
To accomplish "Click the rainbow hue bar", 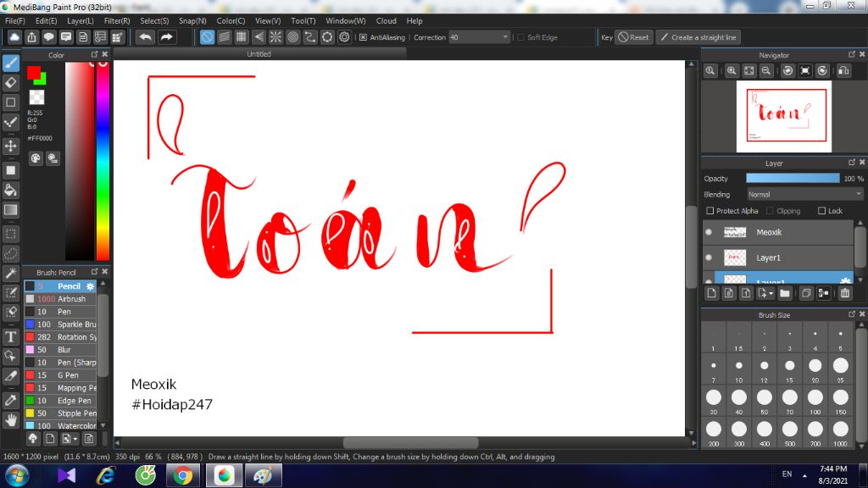I will coord(103,160).
